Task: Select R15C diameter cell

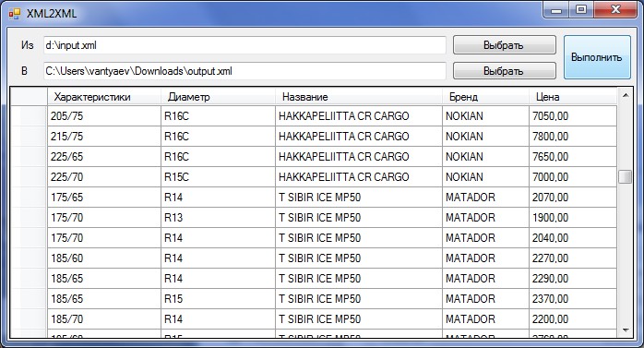Action: coord(218,176)
